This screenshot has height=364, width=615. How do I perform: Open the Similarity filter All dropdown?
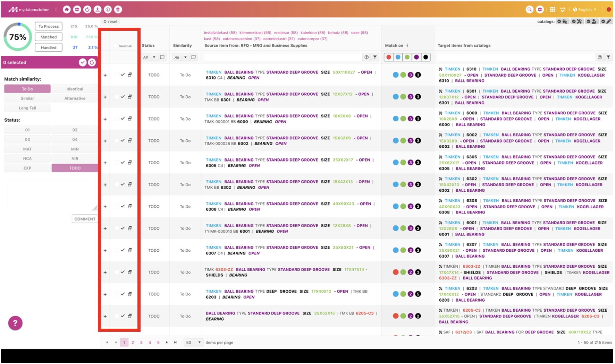[181, 57]
